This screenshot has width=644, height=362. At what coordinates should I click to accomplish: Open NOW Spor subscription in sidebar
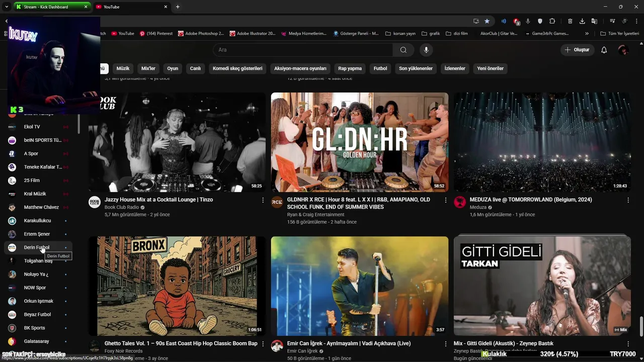pyautogui.click(x=38, y=288)
